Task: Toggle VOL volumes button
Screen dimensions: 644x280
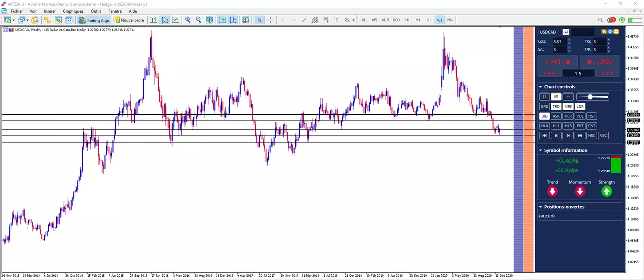Action: (580, 116)
